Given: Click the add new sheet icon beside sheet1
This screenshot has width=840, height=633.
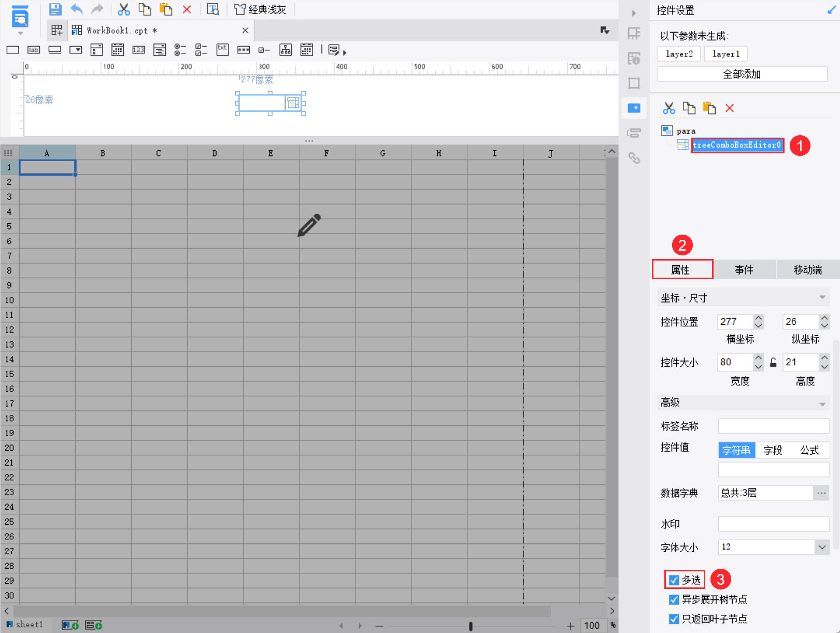Looking at the screenshot, I should 70,625.
